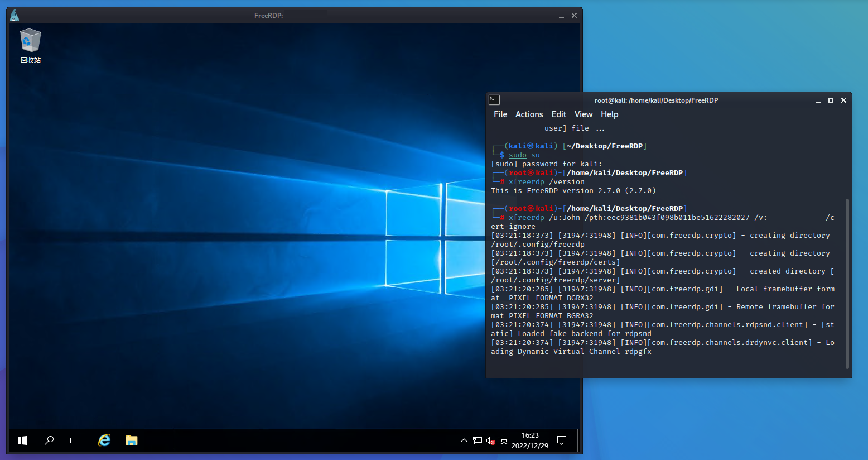Click the terminal's vertical scrollbar

[x=847, y=284]
